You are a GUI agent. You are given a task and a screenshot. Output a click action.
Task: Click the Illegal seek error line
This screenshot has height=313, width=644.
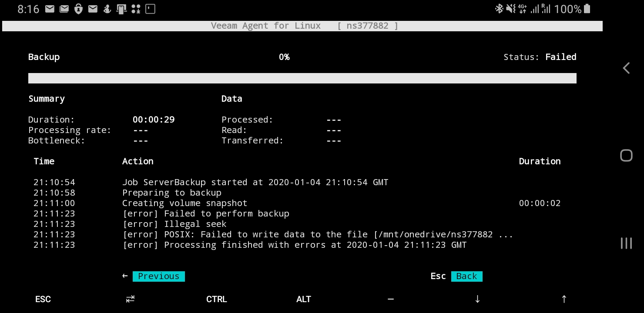(174, 224)
